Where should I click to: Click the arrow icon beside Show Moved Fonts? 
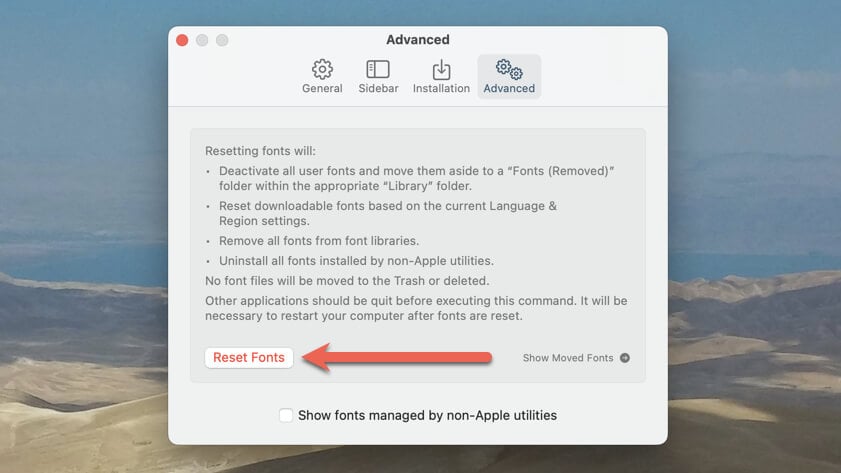(x=625, y=358)
